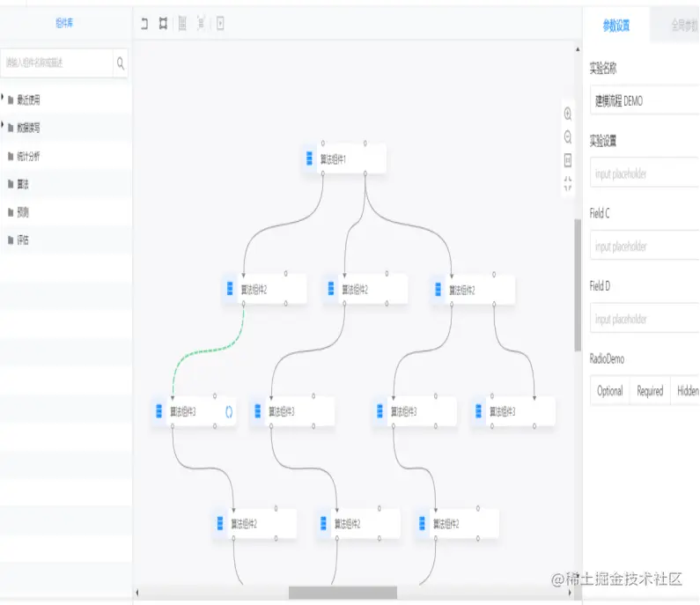Click the canvas vertical scrollbar thumb
The width and height of the screenshot is (700, 605).
coord(578,284)
